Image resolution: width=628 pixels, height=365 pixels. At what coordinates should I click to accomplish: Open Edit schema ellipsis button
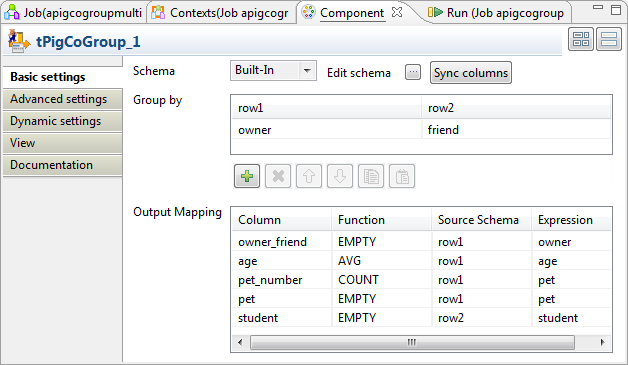413,73
